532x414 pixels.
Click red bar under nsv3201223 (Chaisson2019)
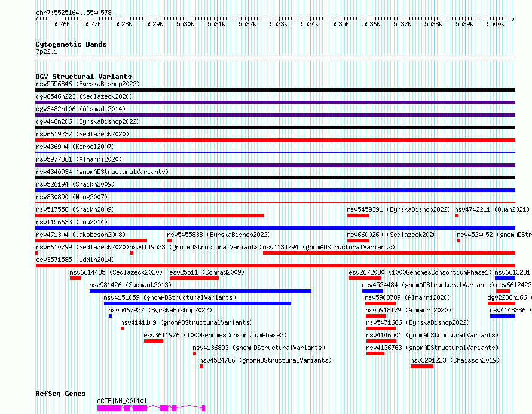coord(422,366)
